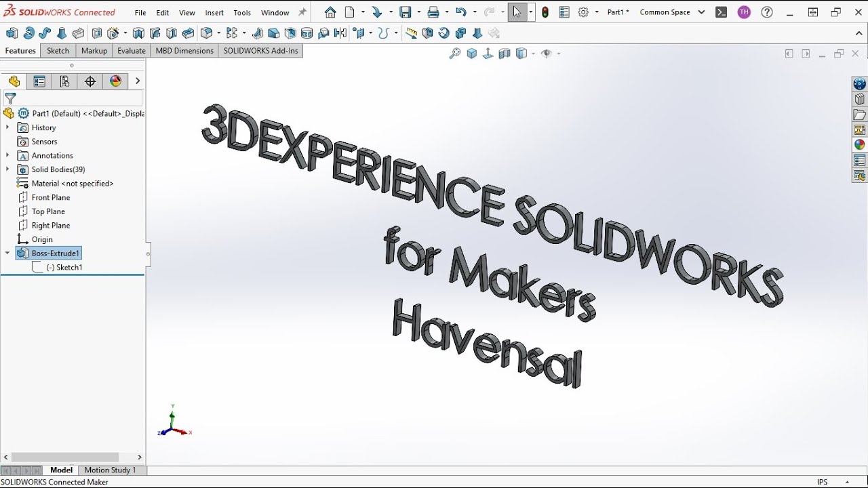Open the command prompt console icon
The image size is (868, 488).
coord(722,12)
